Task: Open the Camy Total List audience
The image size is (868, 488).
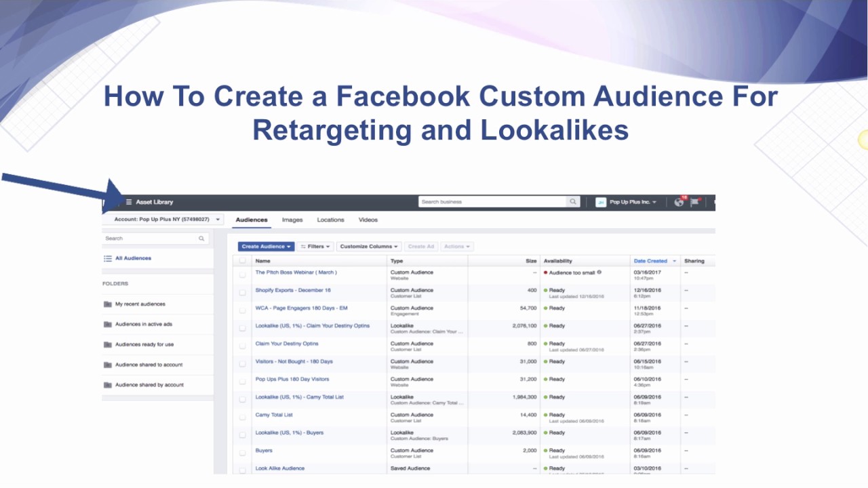Action: click(274, 415)
